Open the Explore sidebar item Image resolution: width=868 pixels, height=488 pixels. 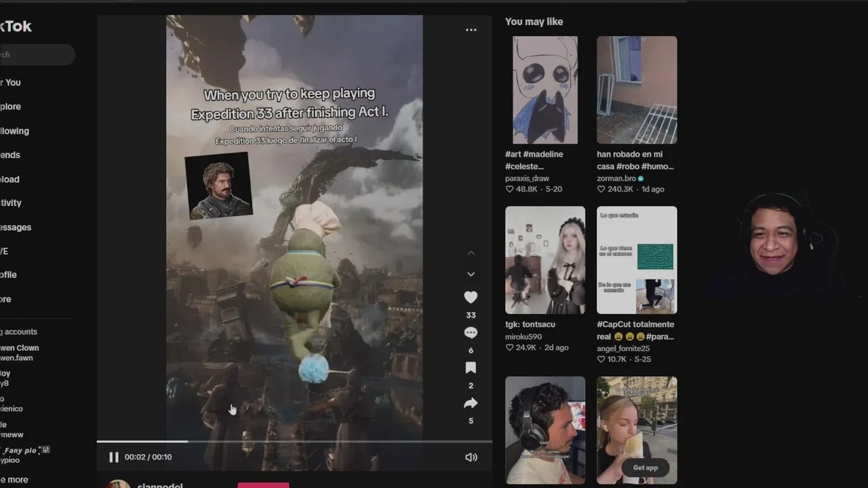[x=11, y=106]
